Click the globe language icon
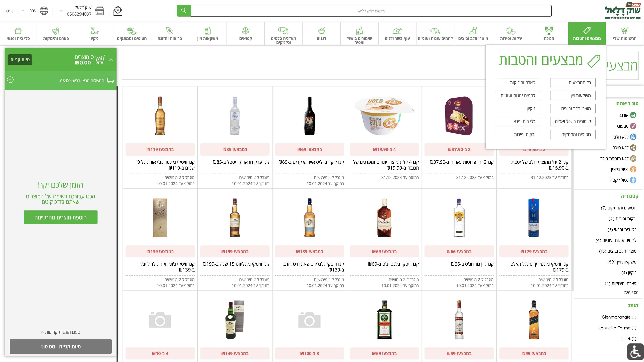 pos(44,11)
